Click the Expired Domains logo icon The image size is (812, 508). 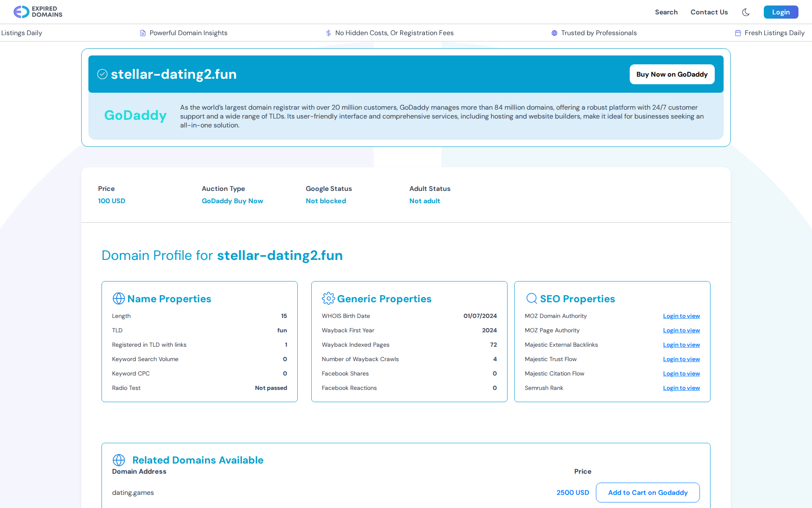21,12
